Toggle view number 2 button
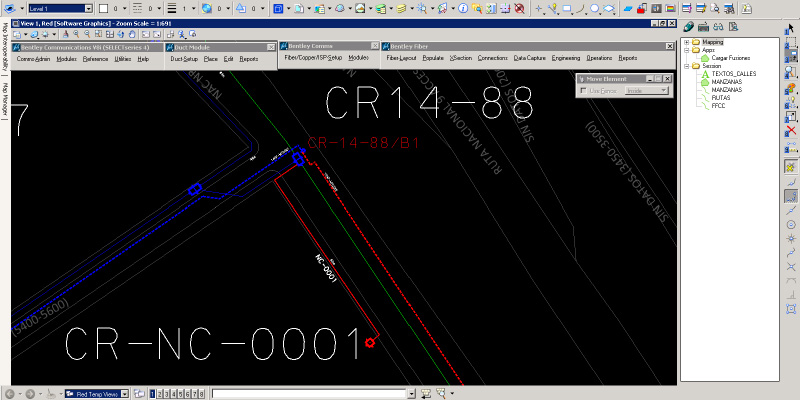This screenshot has width=800, height=400. click(160, 394)
